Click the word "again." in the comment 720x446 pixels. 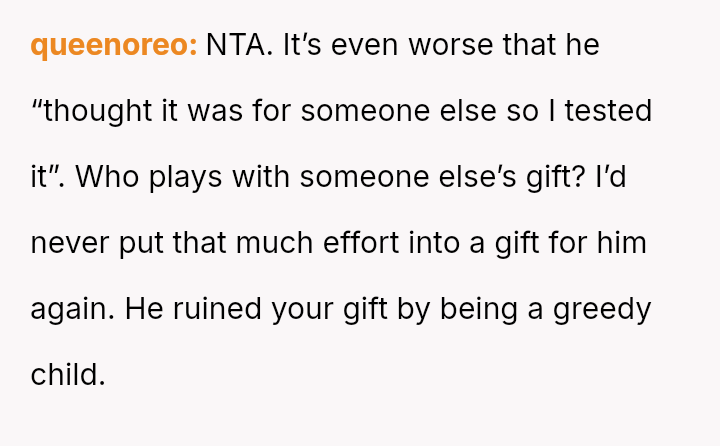[x=72, y=310]
